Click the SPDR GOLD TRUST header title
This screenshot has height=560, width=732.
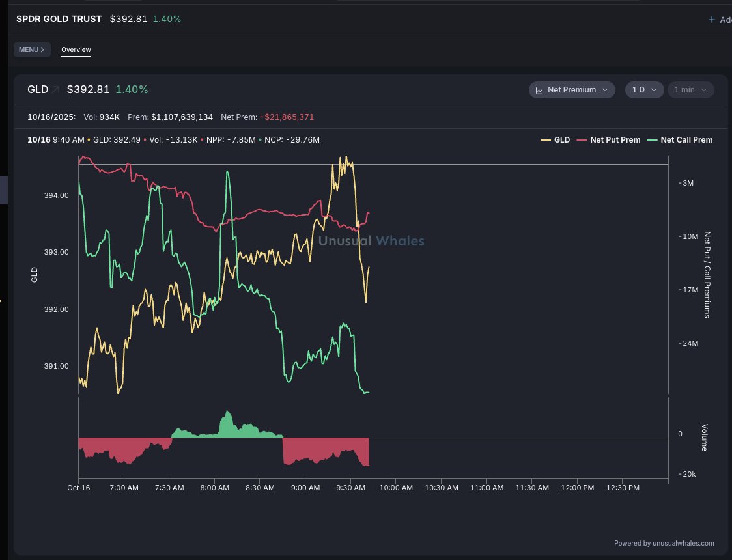click(x=59, y=20)
